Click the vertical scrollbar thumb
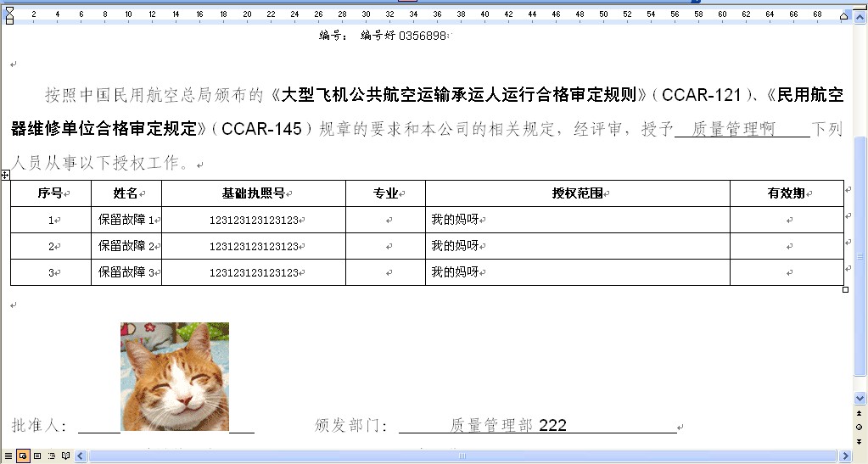Image resolution: width=868 pixels, height=464 pixels. pyautogui.click(x=860, y=256)
